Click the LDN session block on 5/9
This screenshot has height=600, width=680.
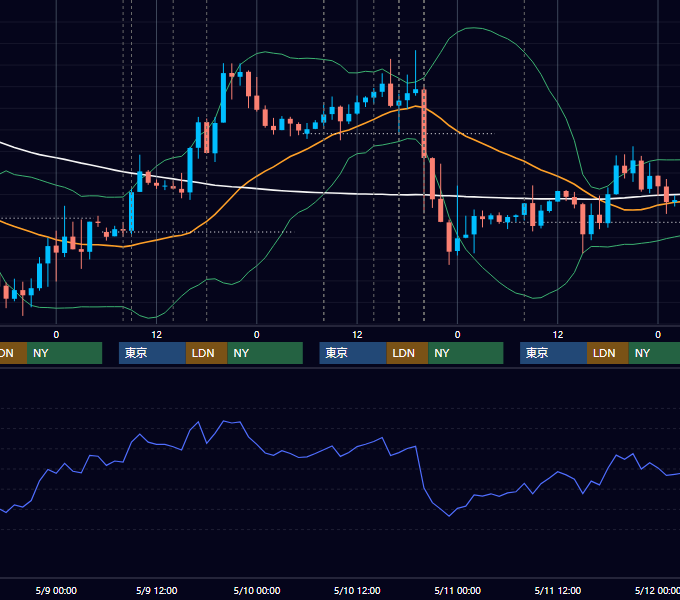click(x=206, y=353)
